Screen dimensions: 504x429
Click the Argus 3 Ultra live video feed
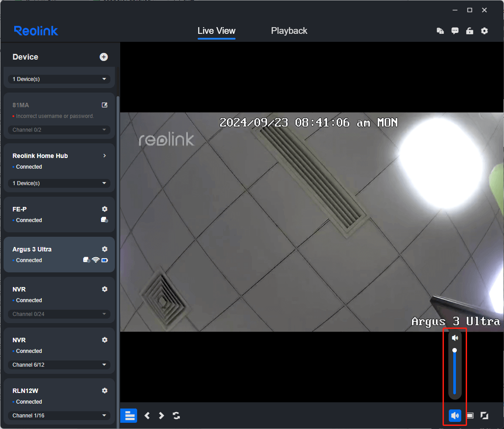(x=312, y=222)
